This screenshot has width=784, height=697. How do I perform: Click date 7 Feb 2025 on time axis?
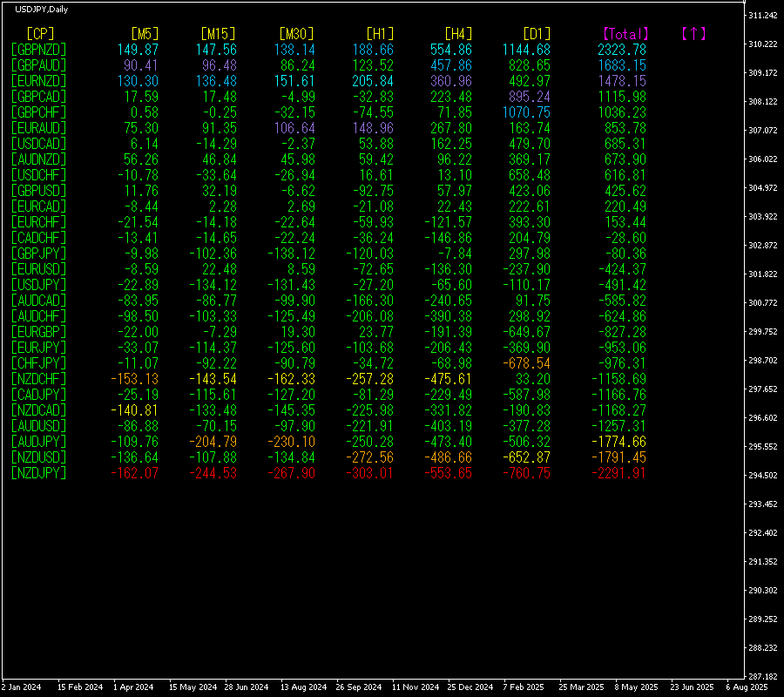pos(523,687)
